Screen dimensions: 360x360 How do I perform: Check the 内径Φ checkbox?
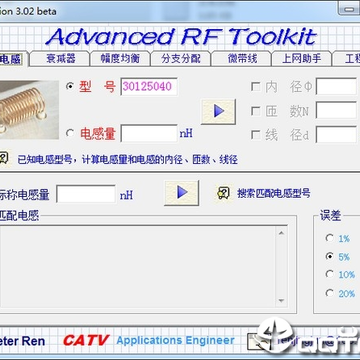[x=256, y=87]
